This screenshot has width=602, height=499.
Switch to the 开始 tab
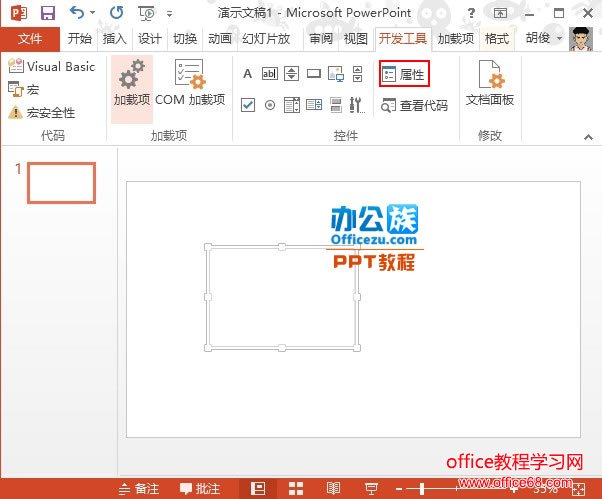click(x=79, y=38)
